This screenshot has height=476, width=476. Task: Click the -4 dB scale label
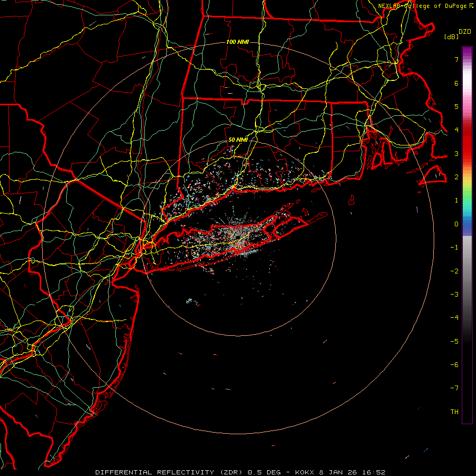point(454,318)
